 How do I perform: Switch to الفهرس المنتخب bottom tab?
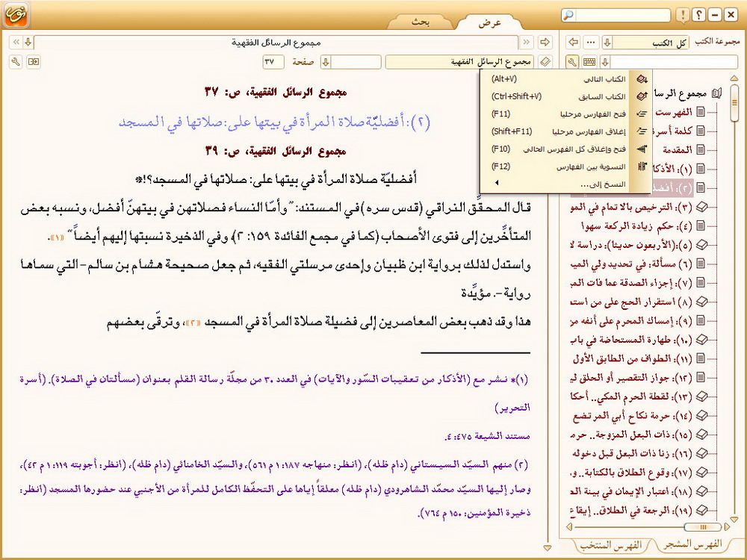(611, 545)
